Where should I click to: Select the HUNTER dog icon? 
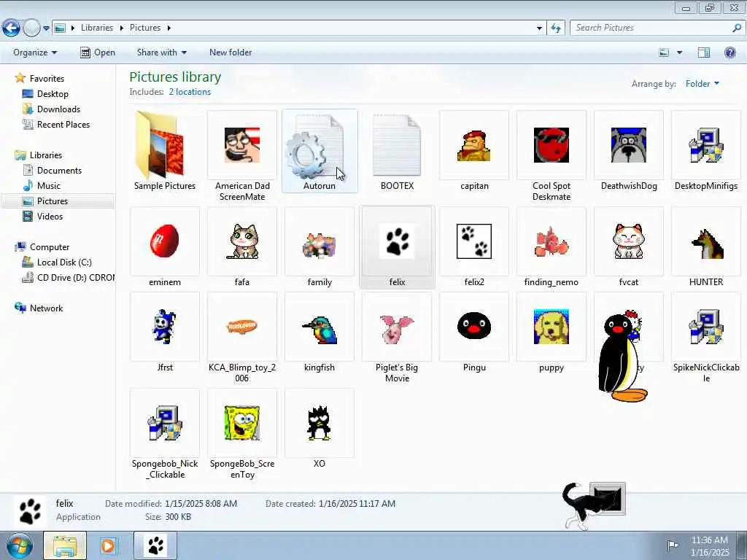(x=706, y=243)
